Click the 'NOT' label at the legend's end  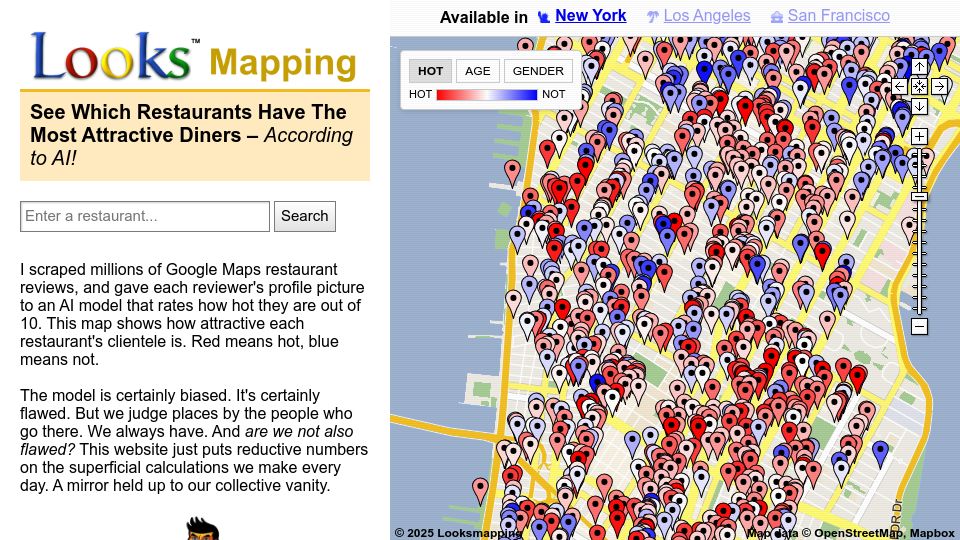(553, 94)
